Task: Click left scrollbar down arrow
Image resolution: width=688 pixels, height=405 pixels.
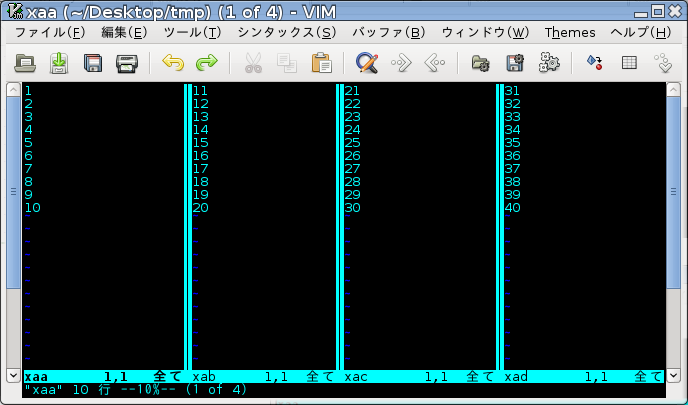Action: 13,376
